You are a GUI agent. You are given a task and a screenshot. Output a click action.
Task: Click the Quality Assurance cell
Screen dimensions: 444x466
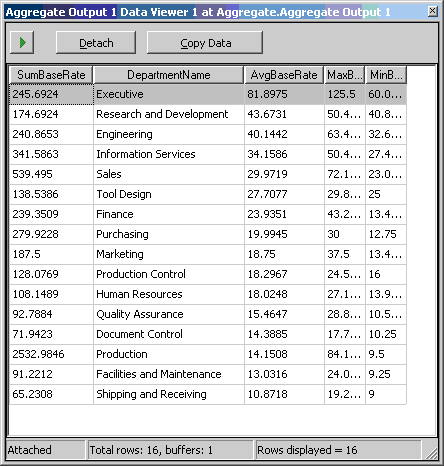[169, 314]
